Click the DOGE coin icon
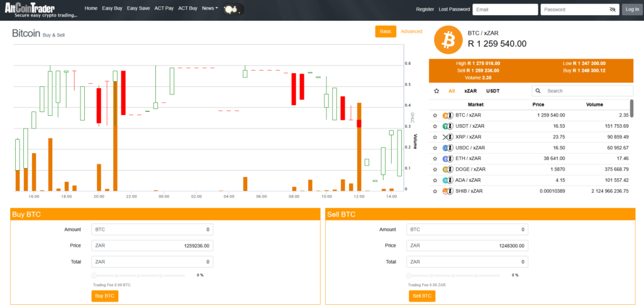Viewport: 644px width, 306px height. [x=445, y=169]
